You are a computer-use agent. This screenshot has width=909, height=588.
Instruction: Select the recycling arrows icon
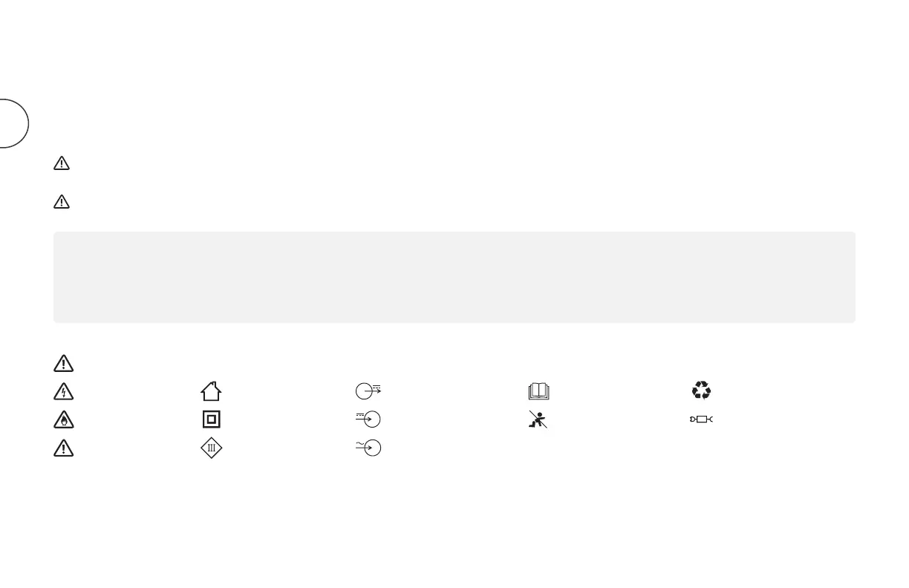coord(701,390)
